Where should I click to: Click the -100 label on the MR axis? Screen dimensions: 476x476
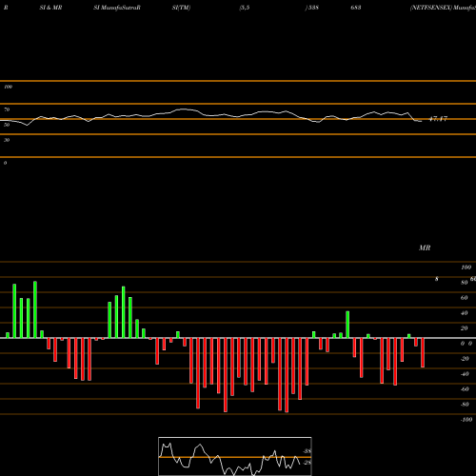point(466,420)
